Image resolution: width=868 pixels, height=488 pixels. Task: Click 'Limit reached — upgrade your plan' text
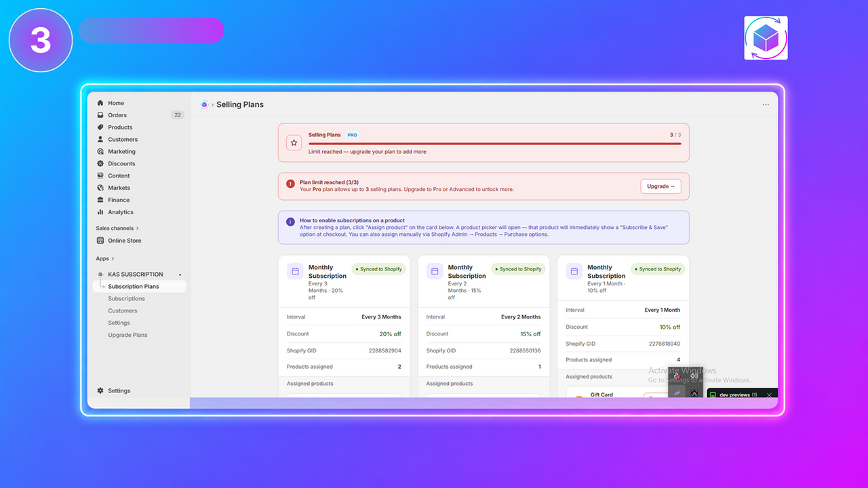tap(368, 152)
